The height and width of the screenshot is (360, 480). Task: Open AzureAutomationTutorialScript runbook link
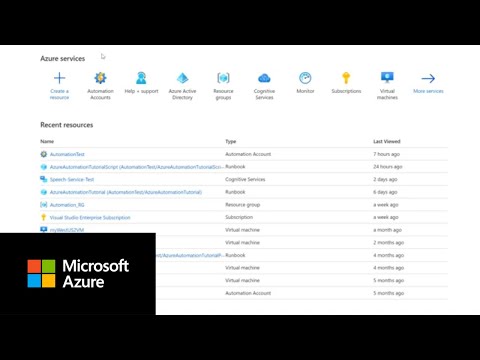(136, 167)
